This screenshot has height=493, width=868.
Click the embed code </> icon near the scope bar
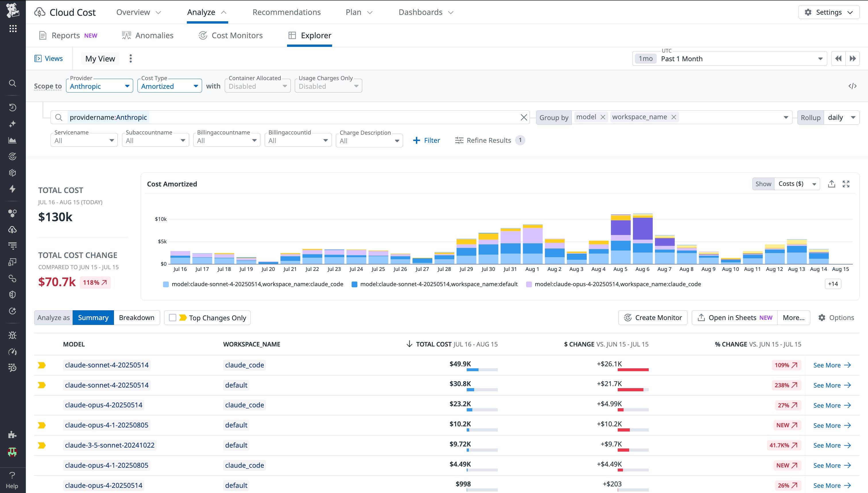click(x=853, y=85)
